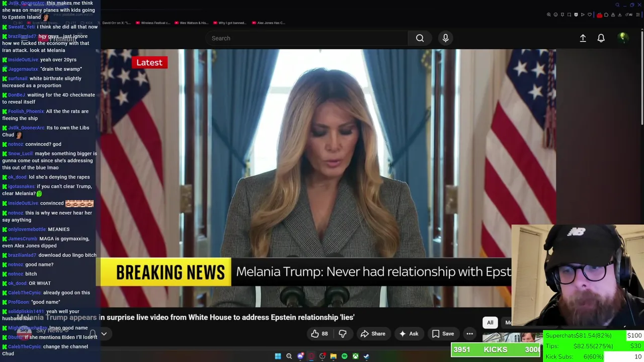The image size is (644, 362).
Task: Open the recommended video thumbnail below All chip
Action: pyautogui.click(x=512, y=337)
